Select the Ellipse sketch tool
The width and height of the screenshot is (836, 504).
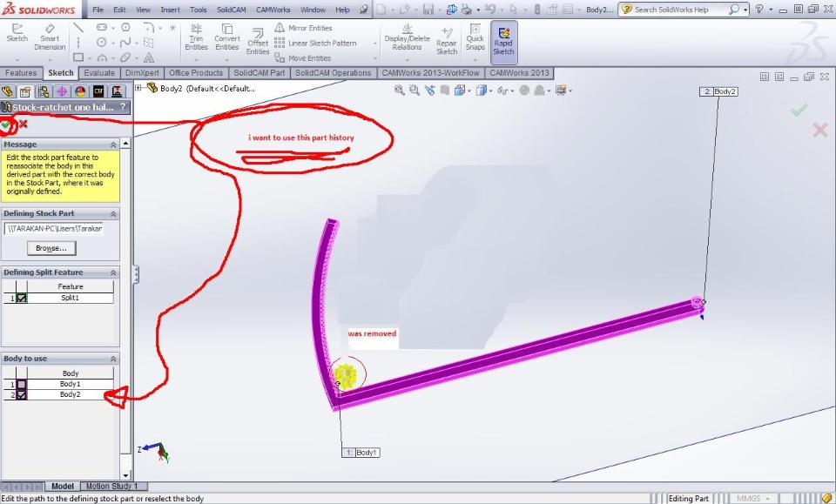point(125,57)
